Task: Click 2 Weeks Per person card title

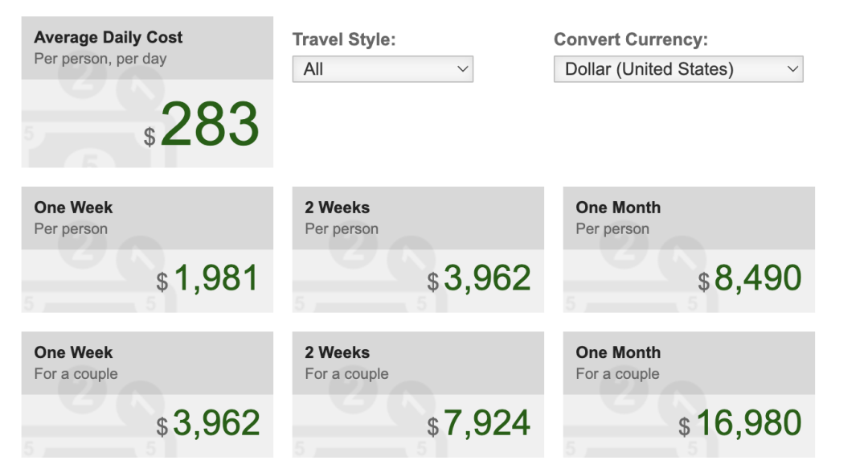Action: click(x=337, y=208)
